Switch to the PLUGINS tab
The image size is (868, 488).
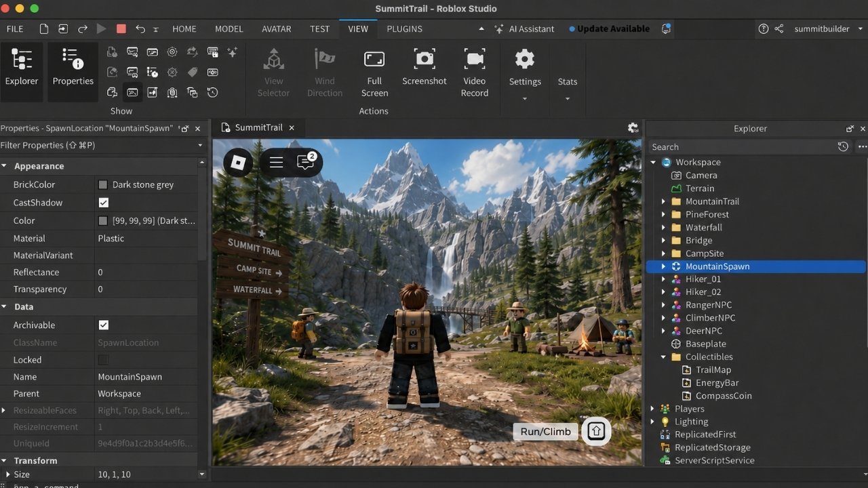tap(404, 29)
